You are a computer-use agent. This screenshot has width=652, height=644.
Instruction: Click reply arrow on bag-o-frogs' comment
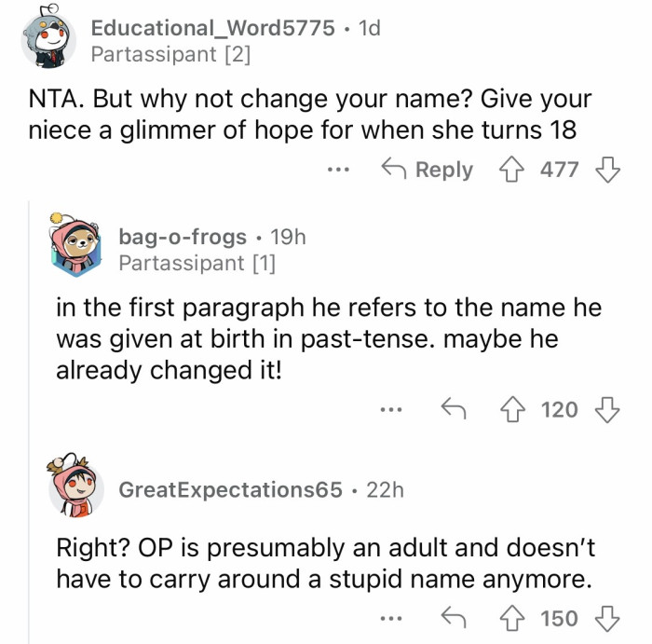[x=454, y=409]
